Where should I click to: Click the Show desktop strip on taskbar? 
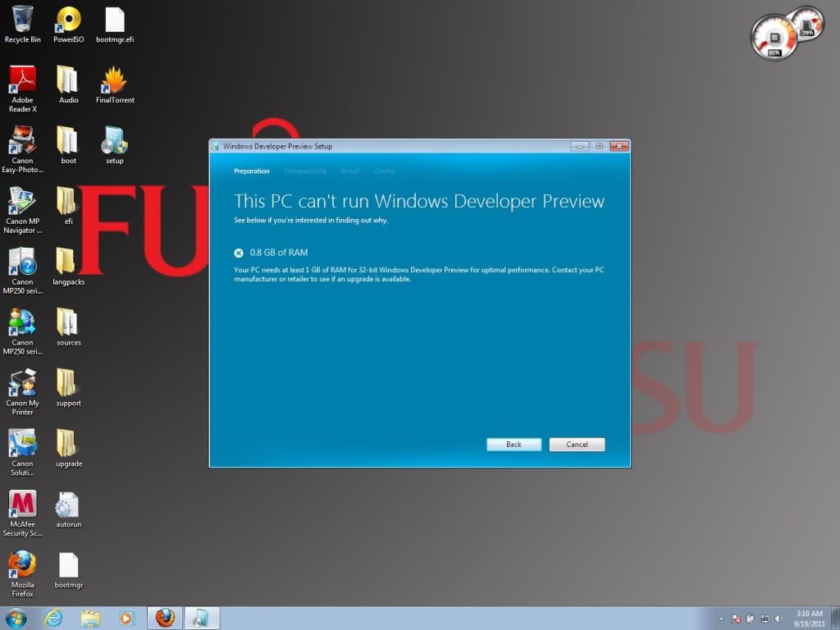836,619
